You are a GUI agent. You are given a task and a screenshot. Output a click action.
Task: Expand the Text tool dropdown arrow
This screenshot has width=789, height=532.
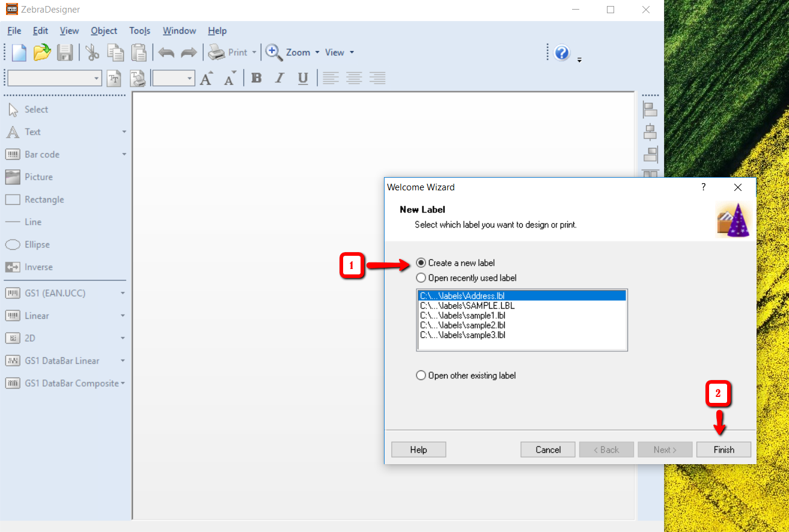(124, 132)
